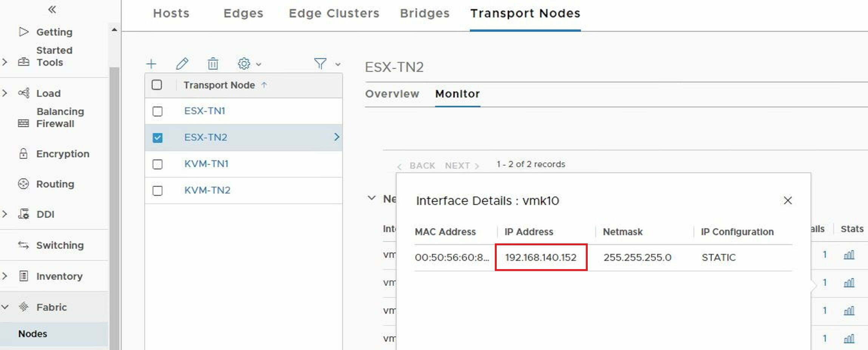Open the Encryption lock icon item
Viewport: 868px width, 350px height.
point(23,154)
